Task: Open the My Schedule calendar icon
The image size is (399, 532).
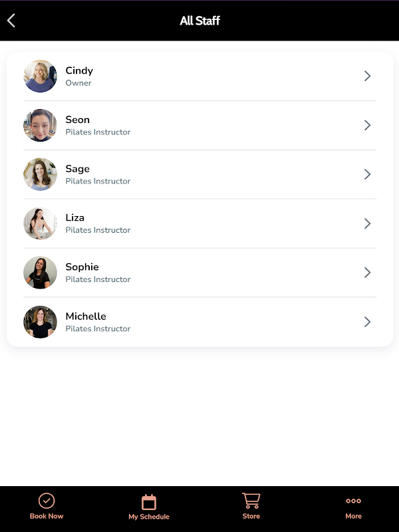Action: tap(149, 502)
